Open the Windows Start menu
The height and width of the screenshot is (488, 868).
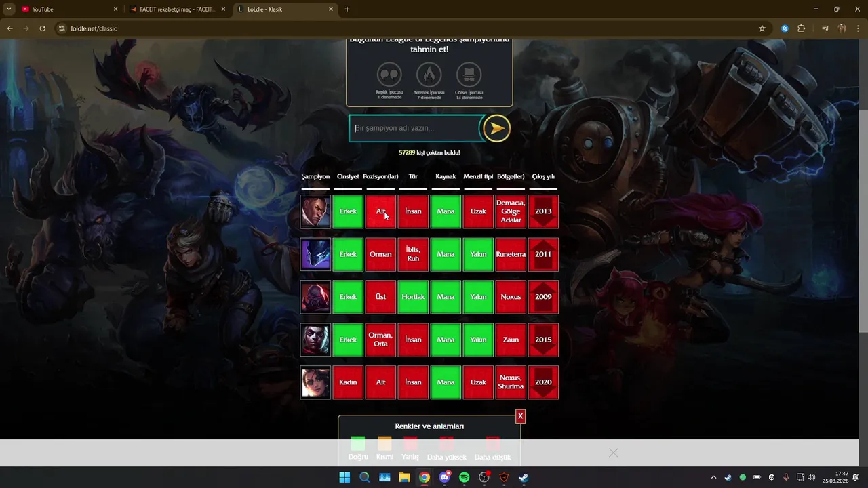coord(344,477)
